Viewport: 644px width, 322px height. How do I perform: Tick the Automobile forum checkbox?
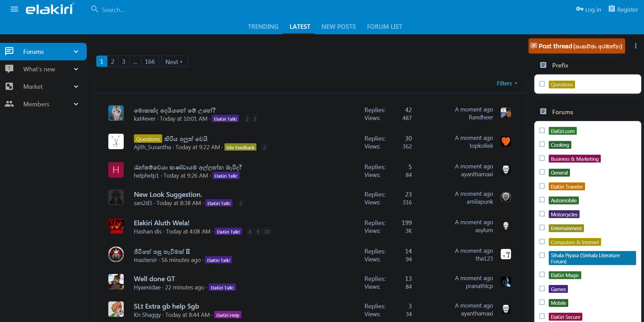(542, 200)
